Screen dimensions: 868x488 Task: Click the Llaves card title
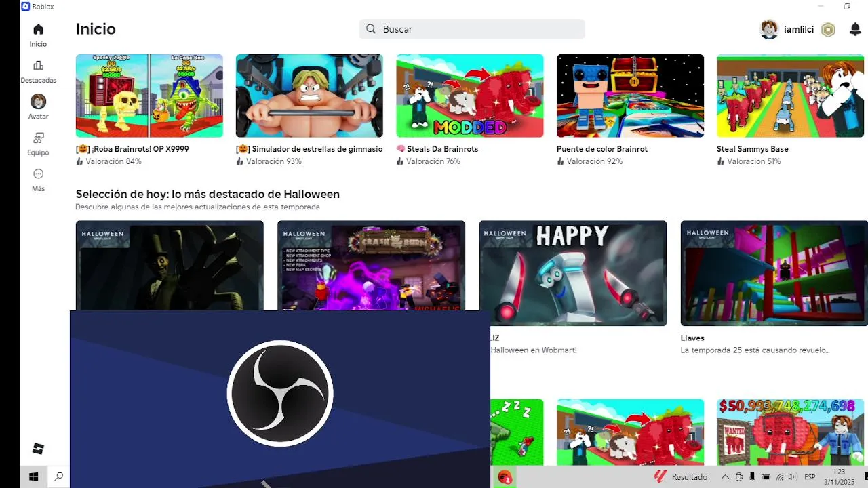click(692, 338)
